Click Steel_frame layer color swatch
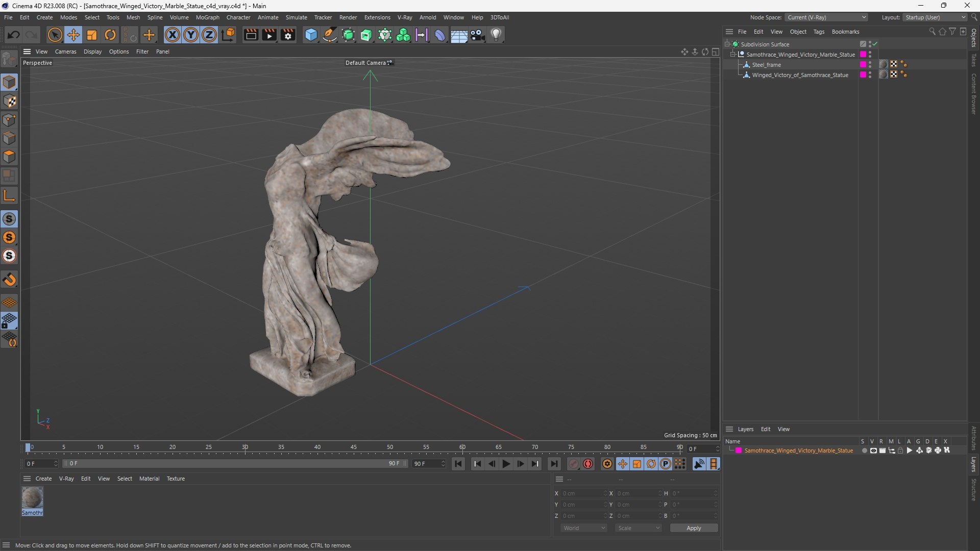980x551 pixels. (x=863, y=65)
